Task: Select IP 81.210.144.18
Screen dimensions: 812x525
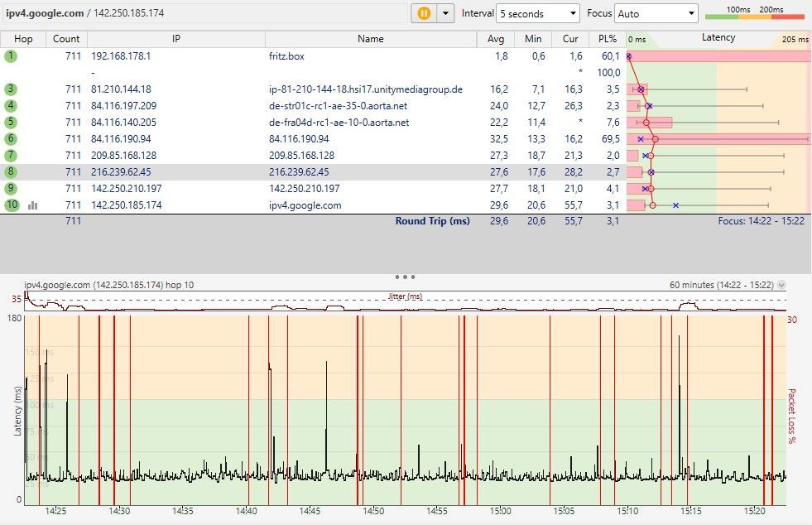Action: [x=121, y=89]
